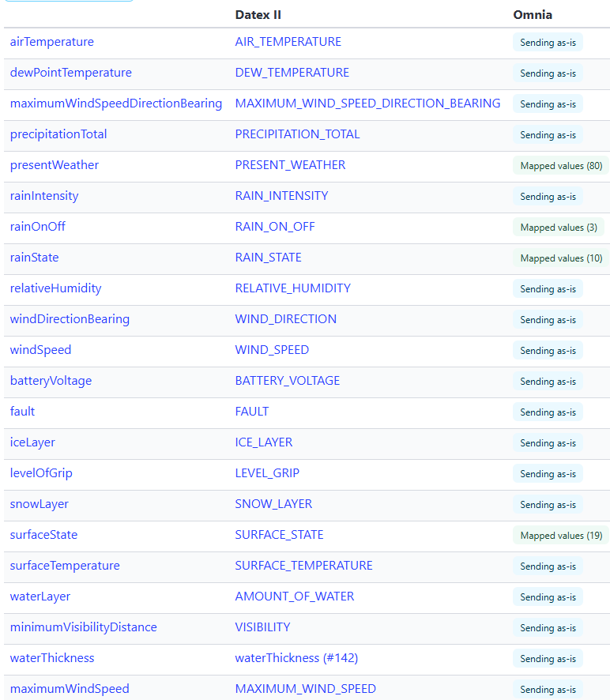610x700 pixels.
Task: Open the AMOUNT_OF_WATER link
Action: [295, 597]
